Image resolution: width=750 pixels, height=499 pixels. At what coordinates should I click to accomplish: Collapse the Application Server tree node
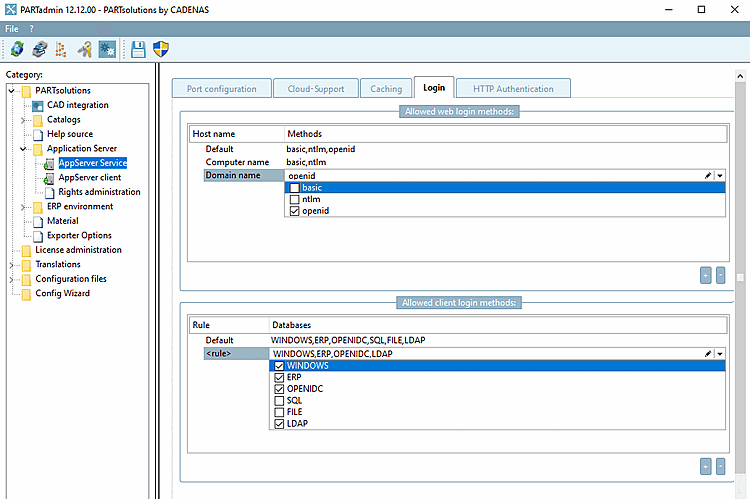pyautogui.click(x=22, y=149)
